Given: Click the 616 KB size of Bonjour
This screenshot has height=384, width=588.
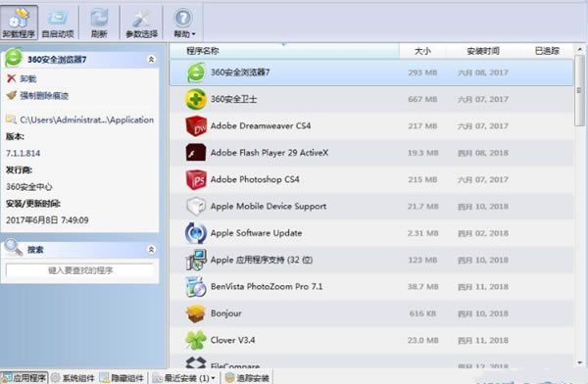Looking at the screenshot, I should pyautogui.click(x=422, y=313).
